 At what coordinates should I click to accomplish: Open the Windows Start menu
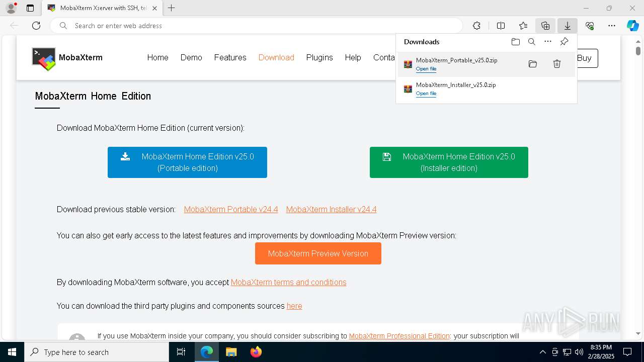(12, 352)
